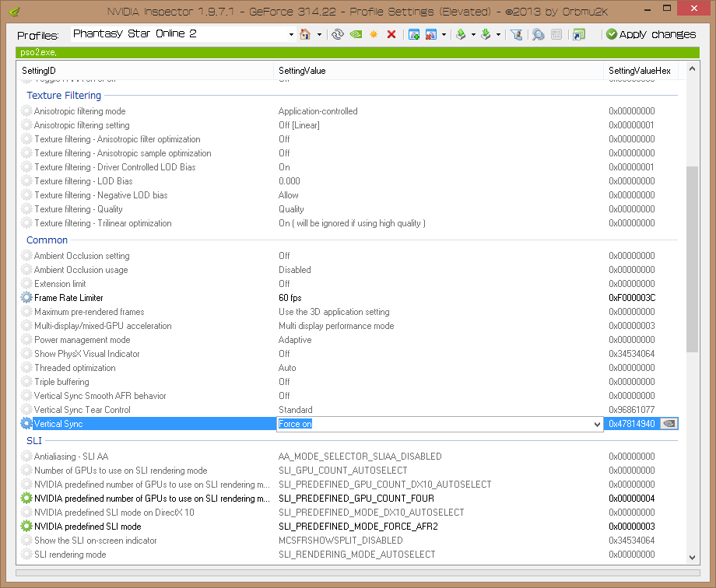The image size is (716, 588).
Task: Click the import profile icon (green down arrow)
Action: (486, 34)
